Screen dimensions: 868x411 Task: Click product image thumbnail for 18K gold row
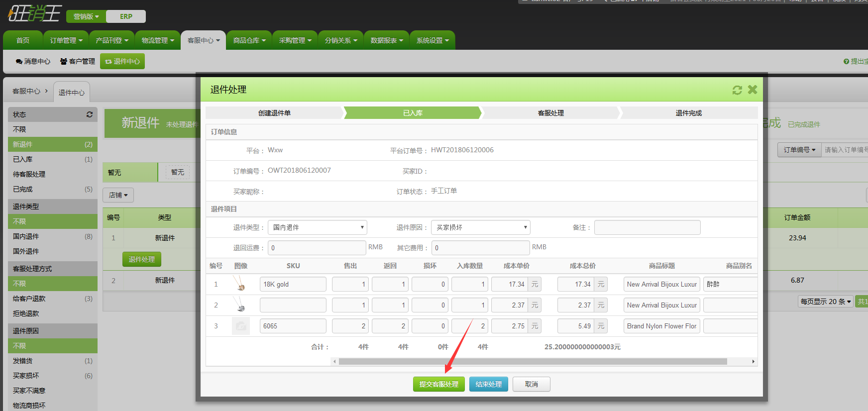(x=240, y=284)
